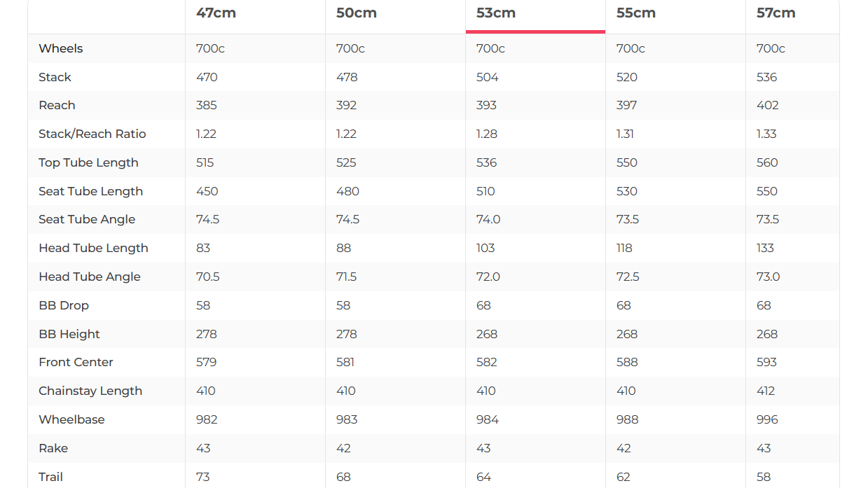Image resolution: width=868 pixels, height=488 pixels.
Task: Select the 47cm Head Tube Angle 70.5
Action: tap(207, 277)
